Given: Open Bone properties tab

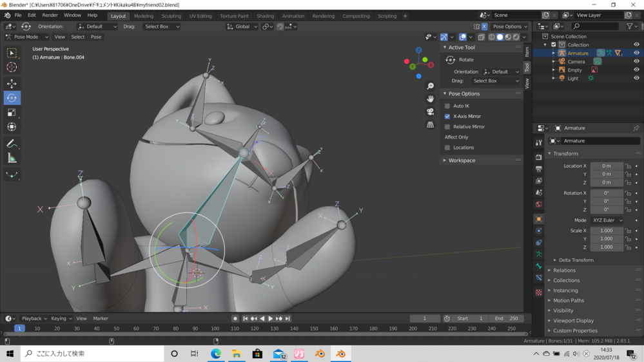Looking at the screenshot, I should 538,266.
